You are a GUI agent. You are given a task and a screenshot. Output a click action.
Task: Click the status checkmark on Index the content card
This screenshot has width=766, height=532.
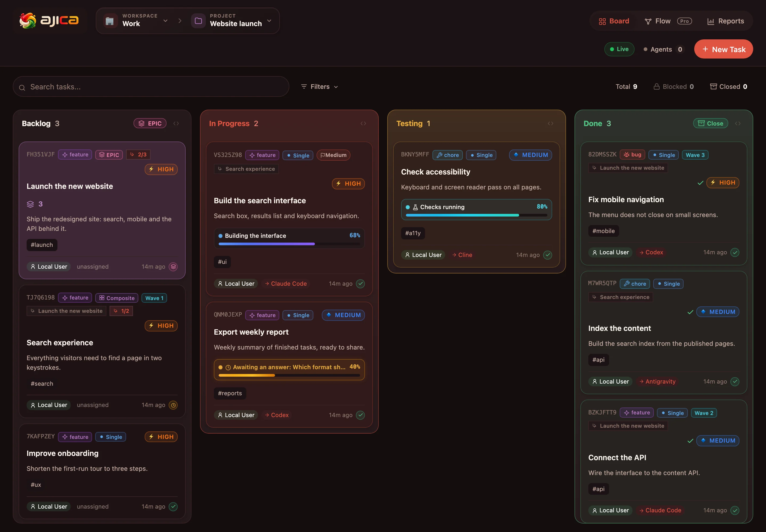(x=735, y=382)
